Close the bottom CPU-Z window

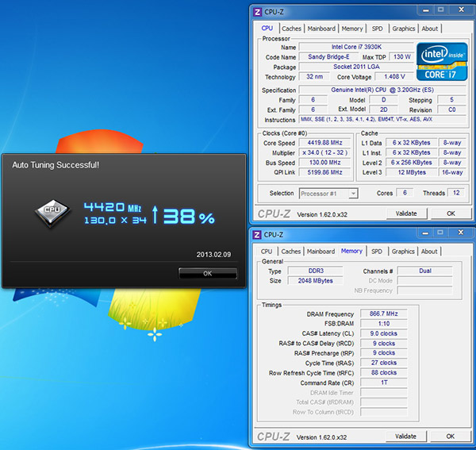461,233
